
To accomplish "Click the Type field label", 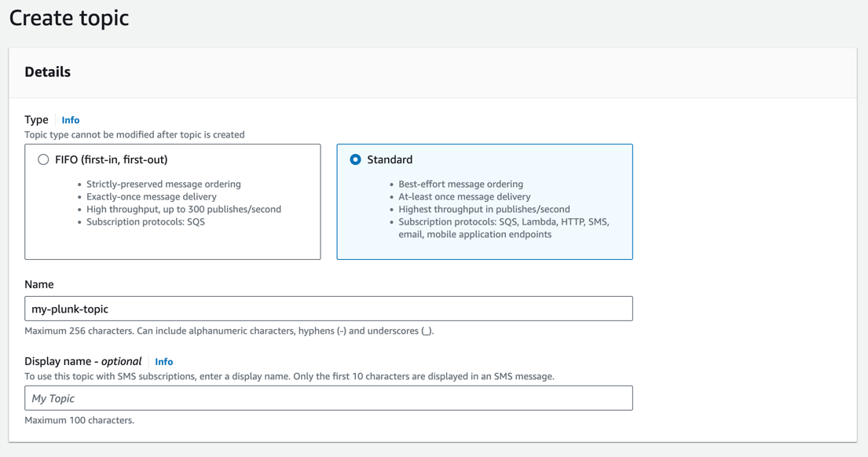I will coord(36,119).
